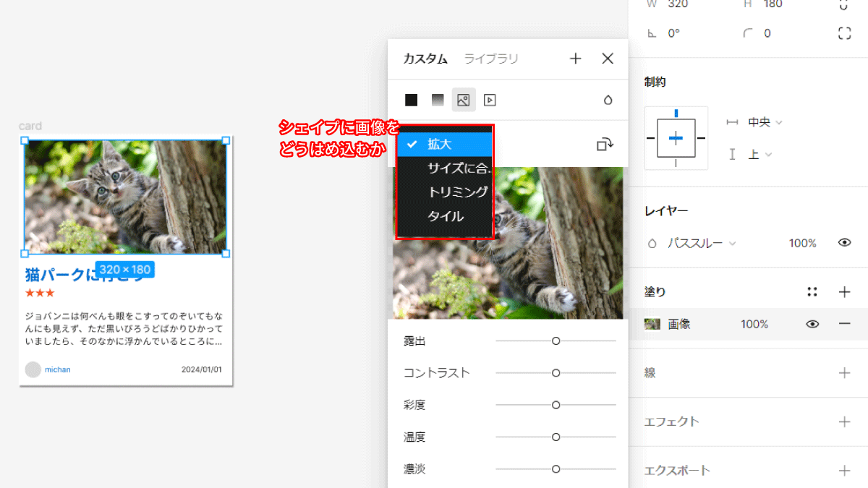
Task: Add a stroke (線) with plus
Action: pos(844,373)
